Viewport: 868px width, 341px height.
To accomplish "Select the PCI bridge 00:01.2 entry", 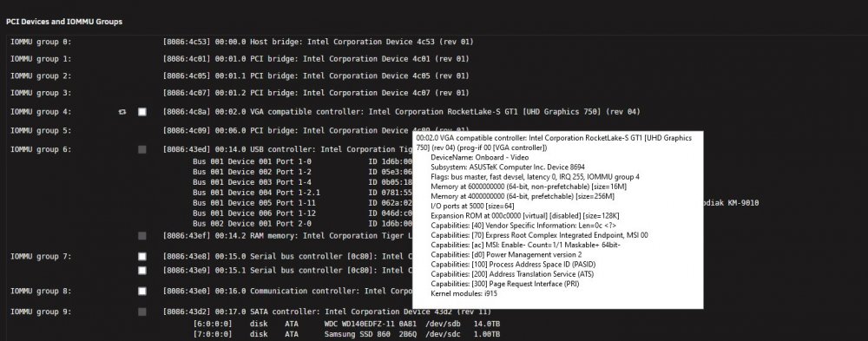I will coord(316,93).
